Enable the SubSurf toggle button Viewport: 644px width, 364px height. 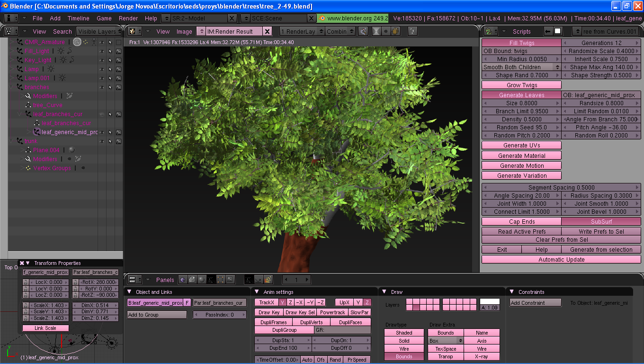pyautogui.click(x=601, y=221)
